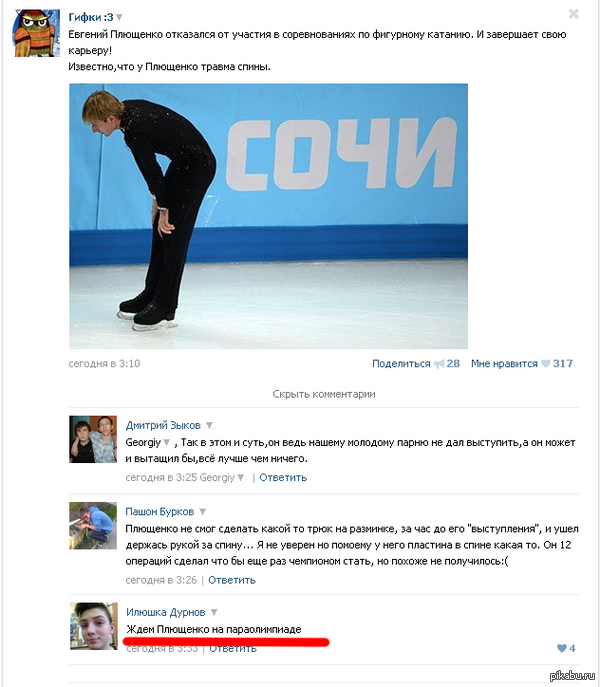Expand arrow beside Илюшка Дурнов's name
Screen dimensions: 600x687
point(214,613)
